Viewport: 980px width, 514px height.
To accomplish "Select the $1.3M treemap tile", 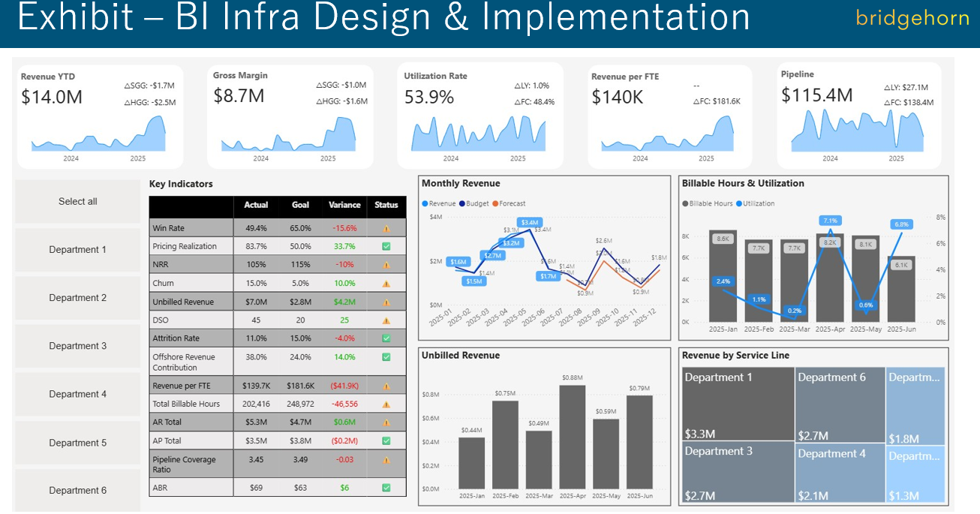I will click(915, 474).
